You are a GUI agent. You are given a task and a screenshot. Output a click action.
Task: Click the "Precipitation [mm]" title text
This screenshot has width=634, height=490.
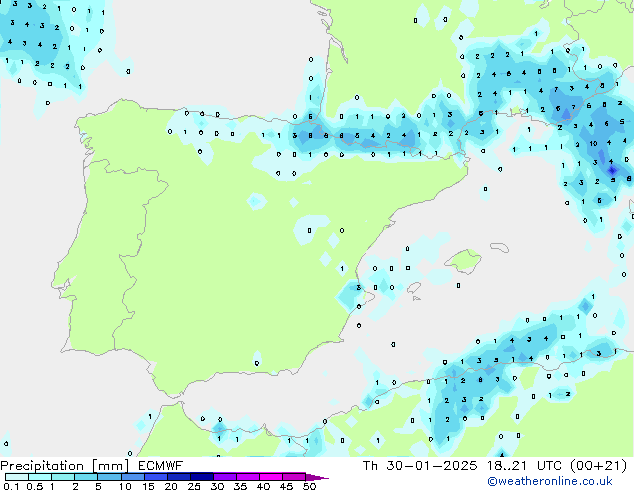(65, 466)
